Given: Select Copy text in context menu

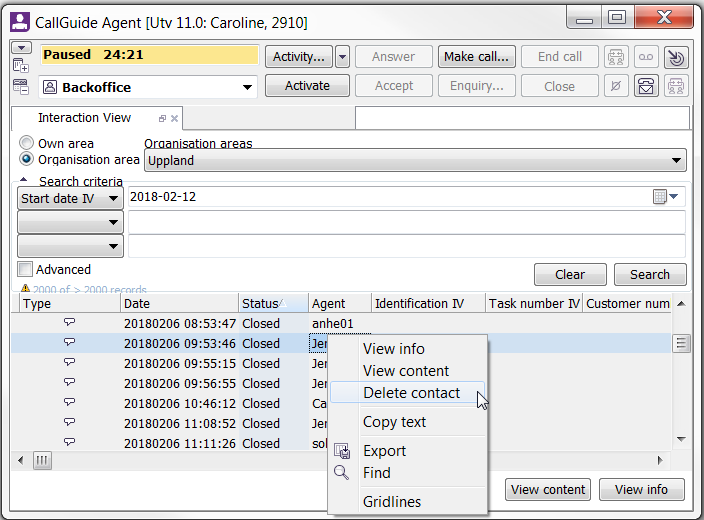Looking at the screenshot, I should [395, 422].
